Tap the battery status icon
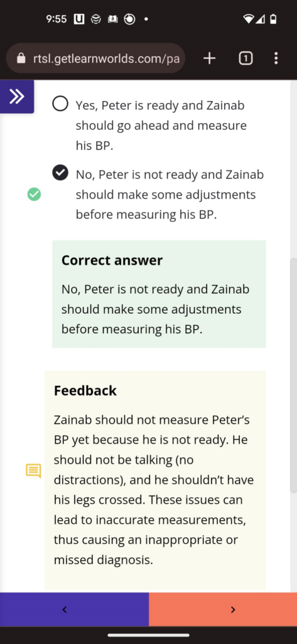The height and width of the screenshot is (644, 297). pyautogui.click(x=274, y=19)
